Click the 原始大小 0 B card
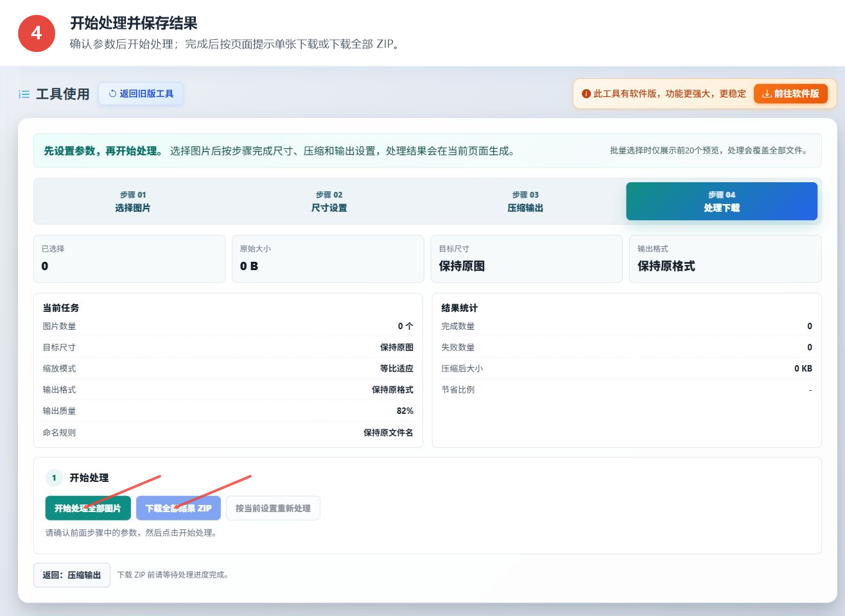This screenshot has width=845, height=616. [x=327, y=259]
